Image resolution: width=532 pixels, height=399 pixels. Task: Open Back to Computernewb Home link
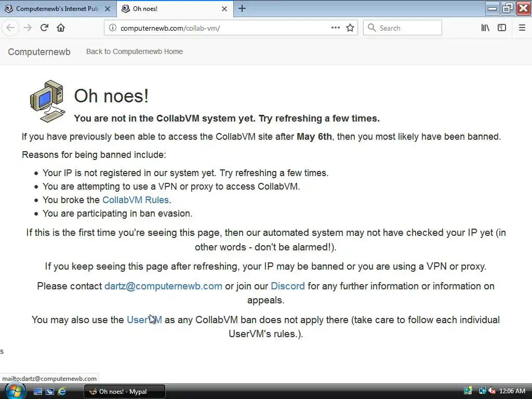(135, 51)
